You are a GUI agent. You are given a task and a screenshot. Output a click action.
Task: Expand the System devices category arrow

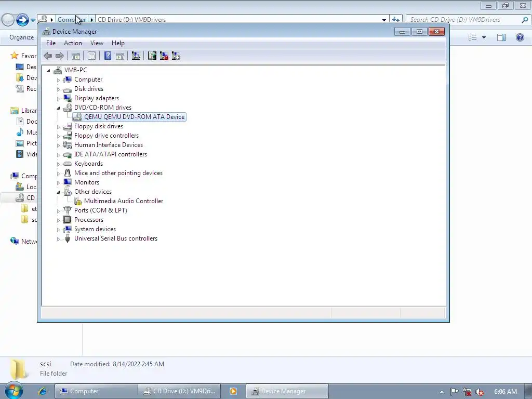tap(58, 230)
